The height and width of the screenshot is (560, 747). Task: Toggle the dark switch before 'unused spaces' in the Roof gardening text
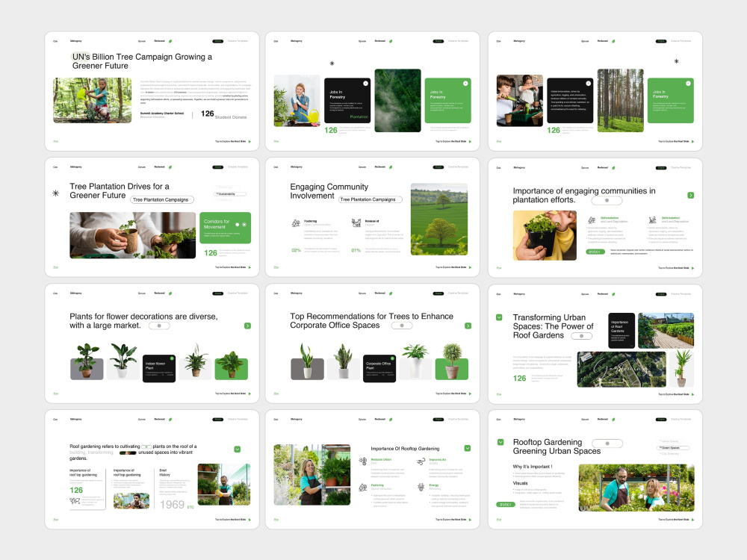click(x=128, y=453)
